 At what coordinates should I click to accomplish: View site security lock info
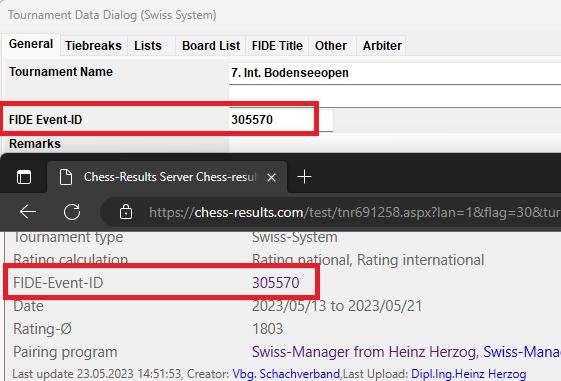click(126, 212)
